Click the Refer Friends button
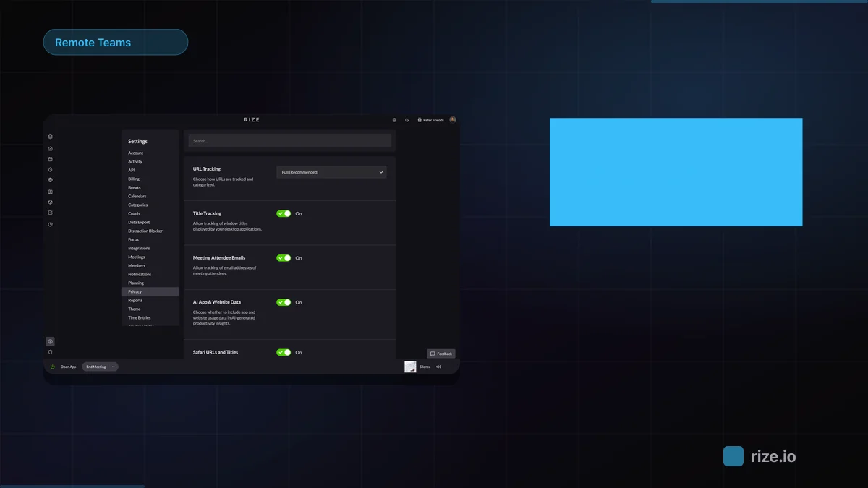Viewport: 868px width, 488px height. coord(430,120)
